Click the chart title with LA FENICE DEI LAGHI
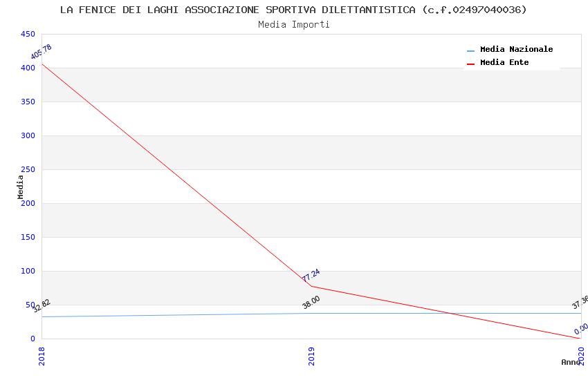588x380 pixels. point(293,10)
